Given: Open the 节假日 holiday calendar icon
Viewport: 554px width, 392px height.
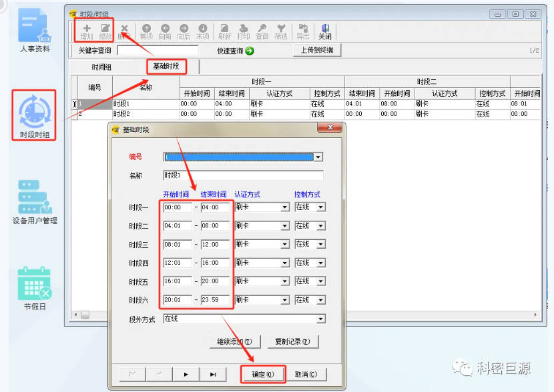Looking at the screenshot, I should (x=35, y=288).
